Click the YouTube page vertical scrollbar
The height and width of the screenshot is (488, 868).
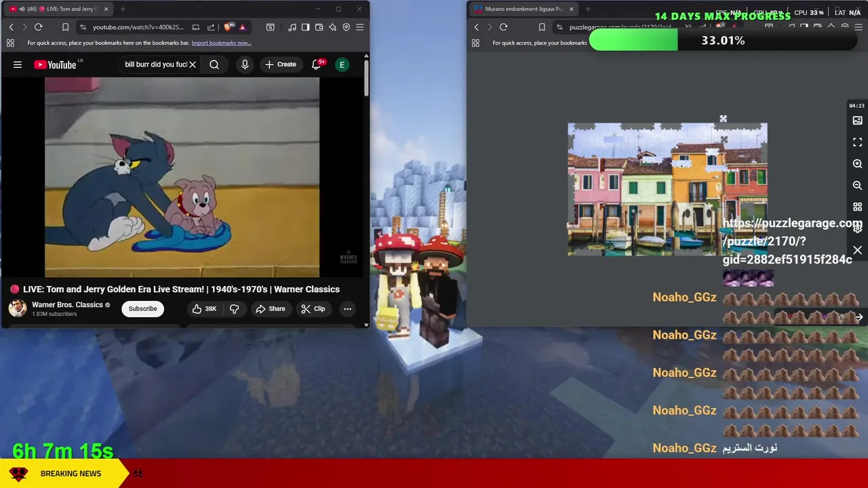[366, 78]
